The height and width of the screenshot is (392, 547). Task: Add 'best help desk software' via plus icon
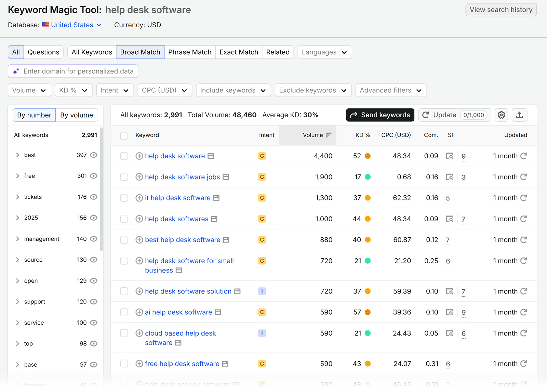pos(139,240)
